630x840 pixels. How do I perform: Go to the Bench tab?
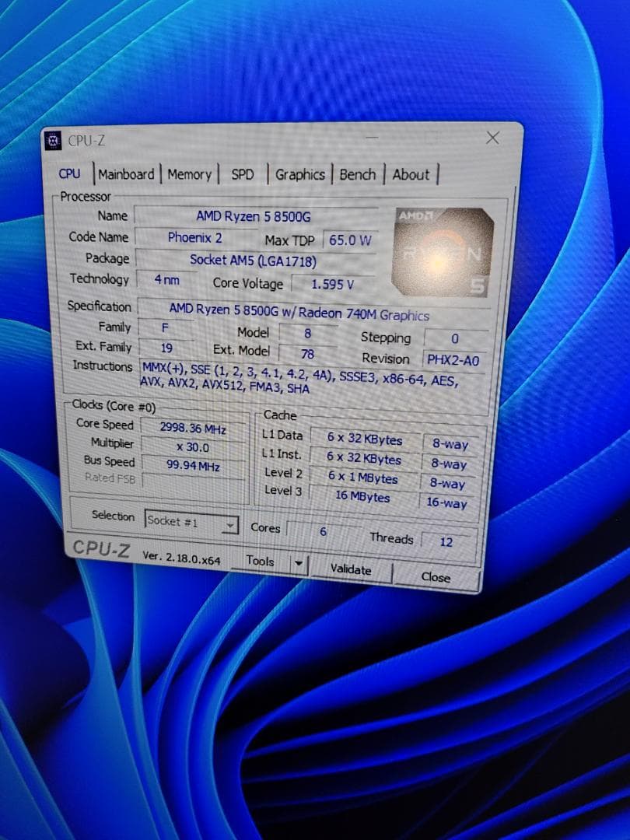[x=357, y=175]
